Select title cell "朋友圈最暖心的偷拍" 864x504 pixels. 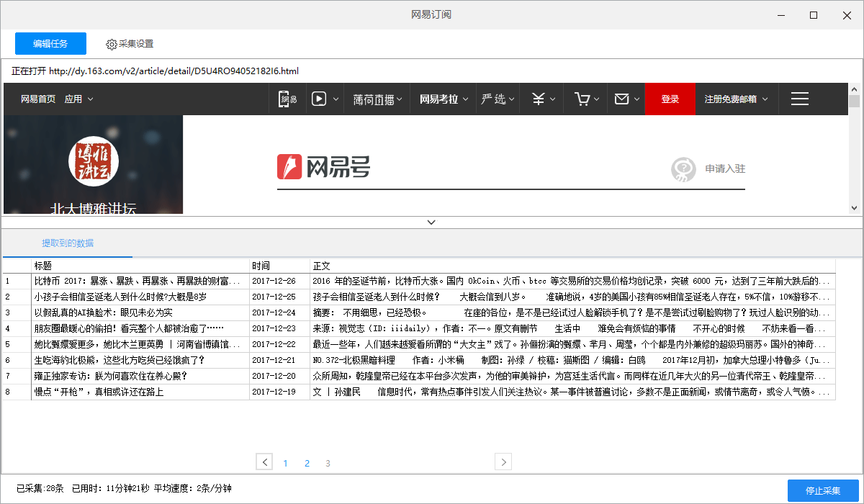pyautogui.click(x=140, y=328)
